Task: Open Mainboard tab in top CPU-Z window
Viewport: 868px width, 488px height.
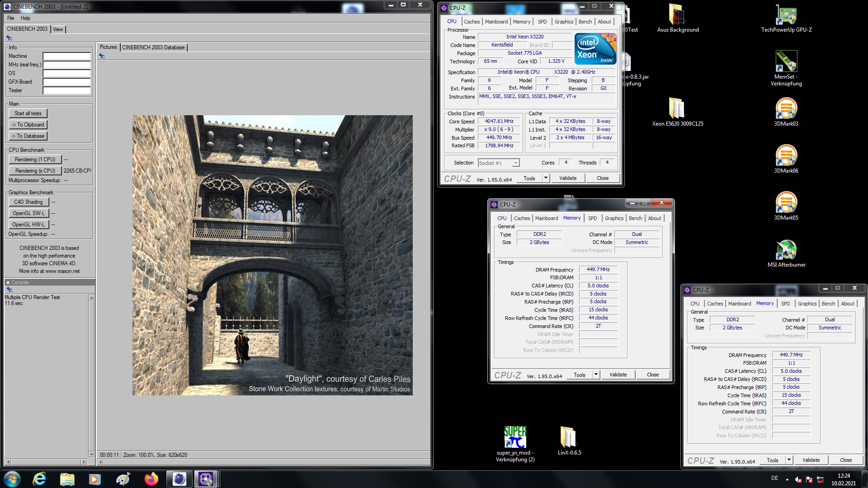Action: [496, 22]
